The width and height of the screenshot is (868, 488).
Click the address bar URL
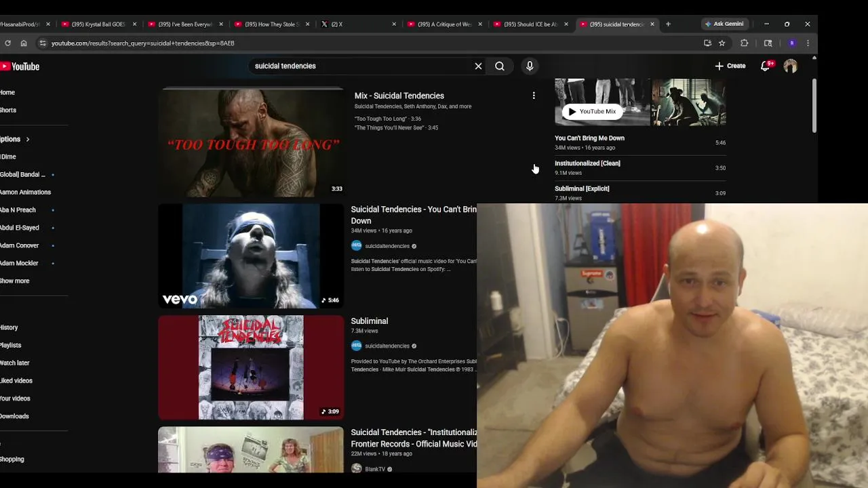(x=143, y=43)
